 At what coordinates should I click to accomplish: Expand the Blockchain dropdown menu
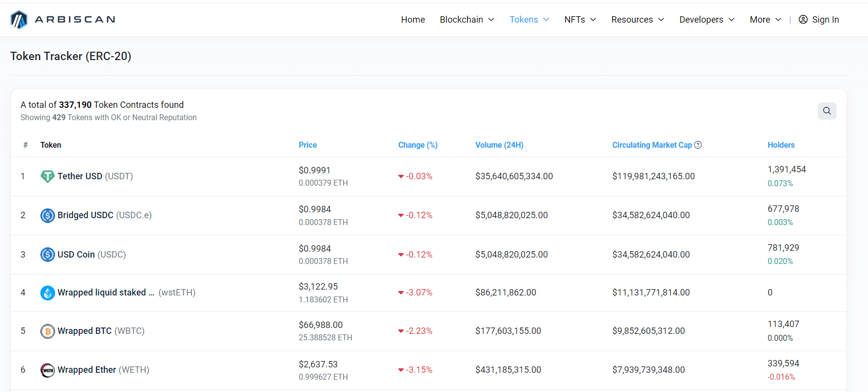467,20
